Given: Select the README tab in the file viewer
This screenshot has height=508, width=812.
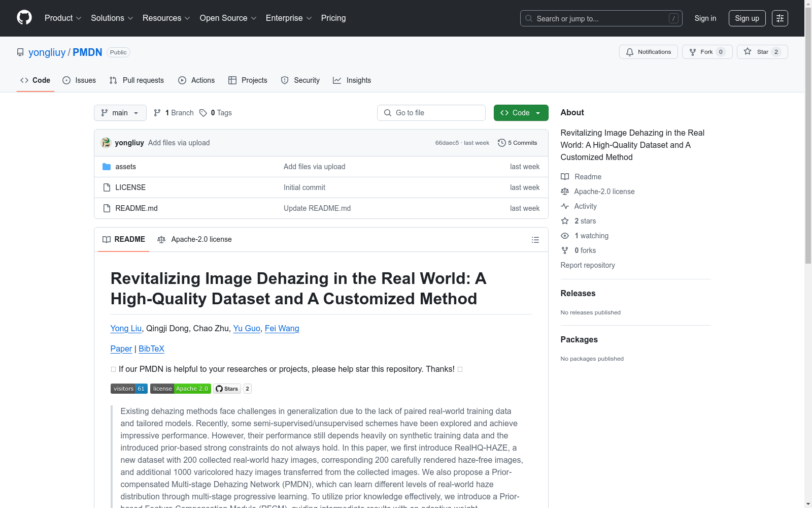Looking at the screenshot, I should coord(124,239).
